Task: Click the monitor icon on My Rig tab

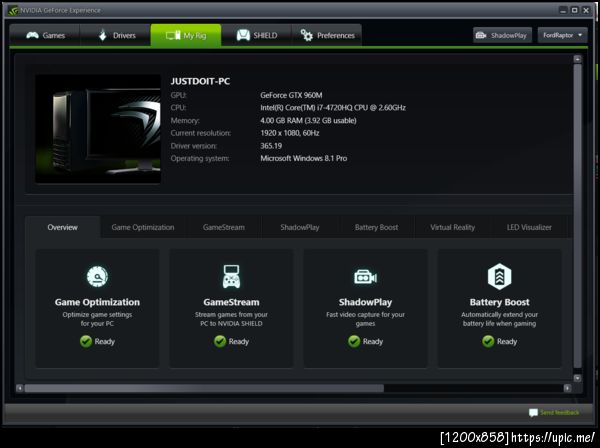Action: [x=173, y=36]
